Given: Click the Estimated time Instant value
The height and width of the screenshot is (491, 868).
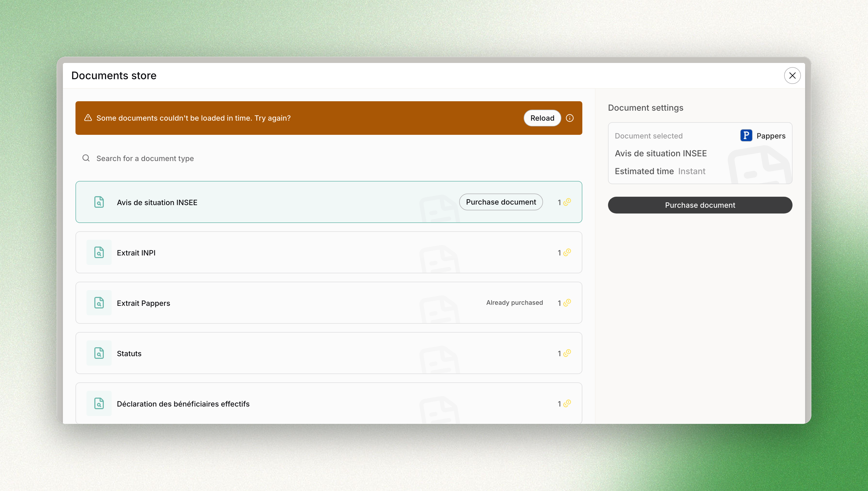Looking at the screenshot, I should 691,171.
